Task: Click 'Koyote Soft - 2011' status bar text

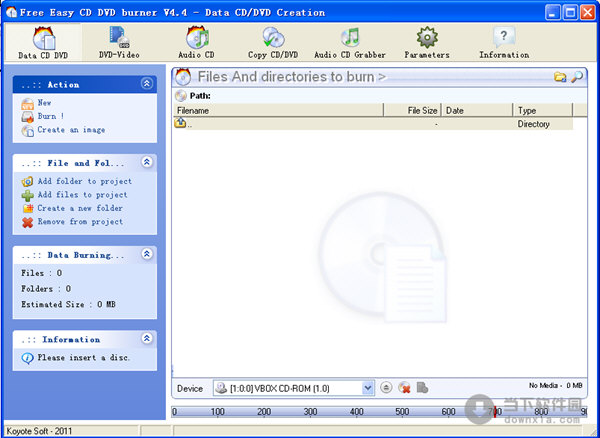Action: [x=39, y=431]
